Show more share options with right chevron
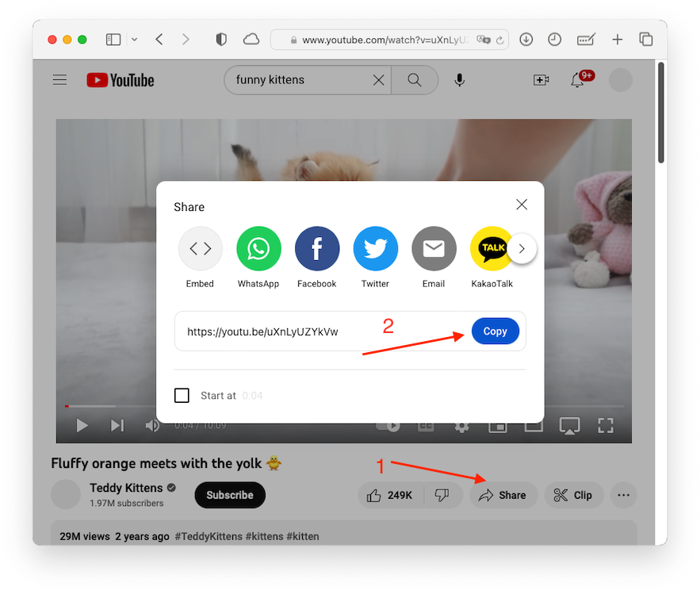The height and width of the screenshot is (590, 700). 522,249
